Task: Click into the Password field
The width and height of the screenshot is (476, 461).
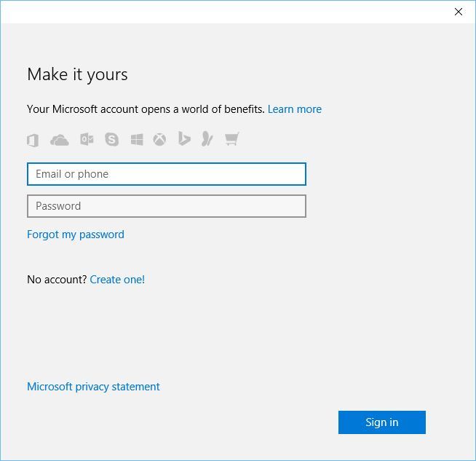Action: pyautogui.click(x=167, y=206)
